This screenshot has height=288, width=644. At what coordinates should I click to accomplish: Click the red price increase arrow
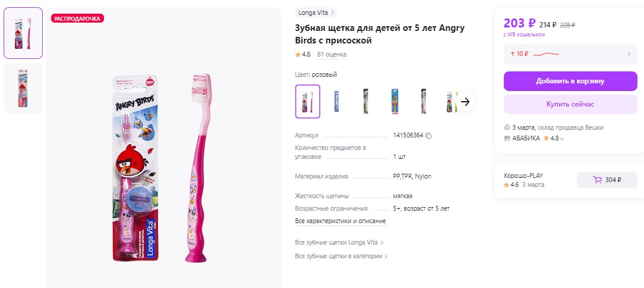[x=512, y=54]
